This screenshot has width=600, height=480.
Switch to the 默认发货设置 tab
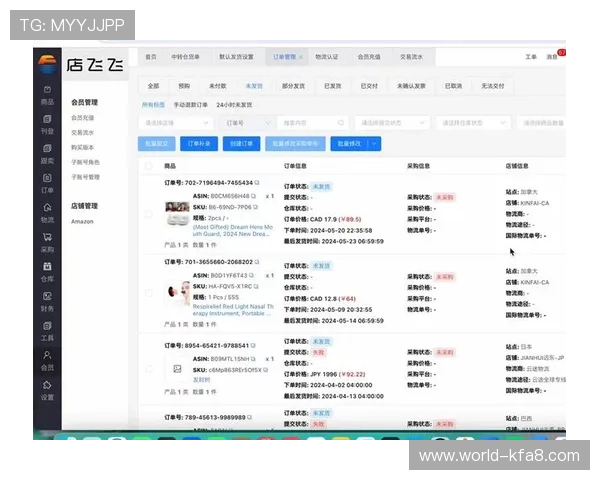236,57
